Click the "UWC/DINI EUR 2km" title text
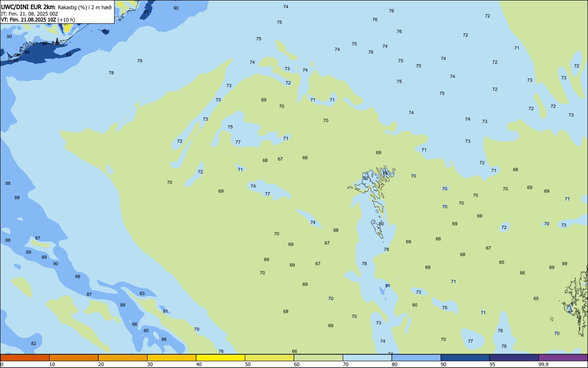 tap(28, 7)
